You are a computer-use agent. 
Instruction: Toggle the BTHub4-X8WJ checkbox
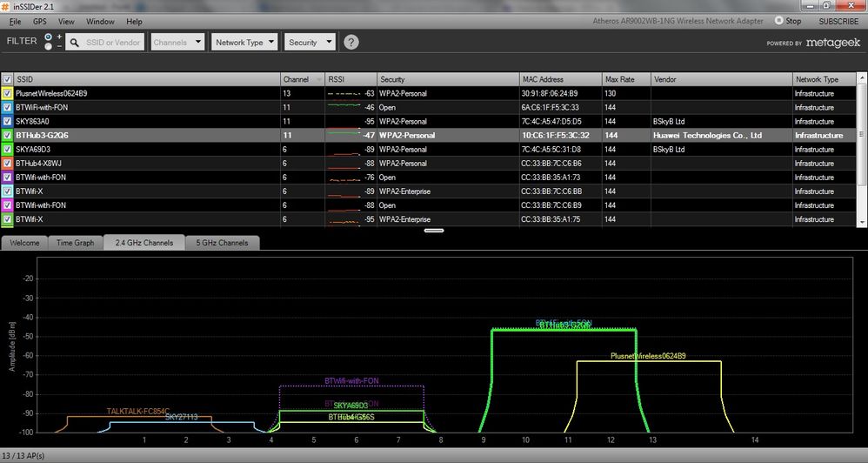pos(7,164)
